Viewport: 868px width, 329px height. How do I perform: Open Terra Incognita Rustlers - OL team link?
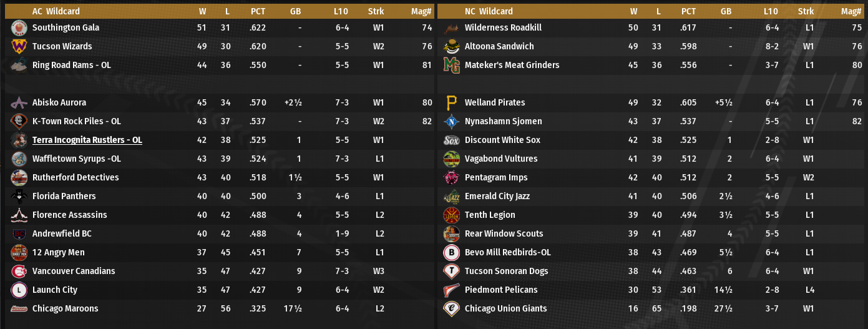click(x=87, y=140)
